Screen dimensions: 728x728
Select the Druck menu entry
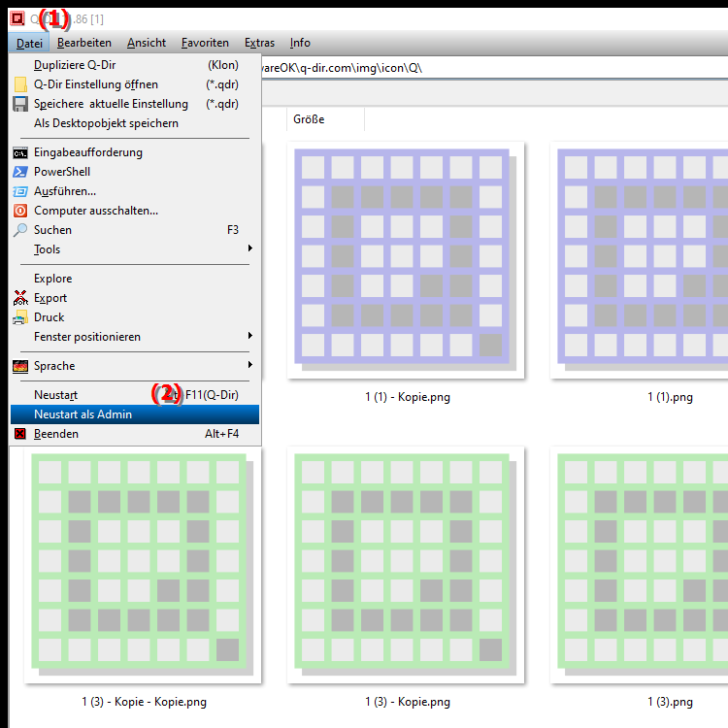point(135,317)
